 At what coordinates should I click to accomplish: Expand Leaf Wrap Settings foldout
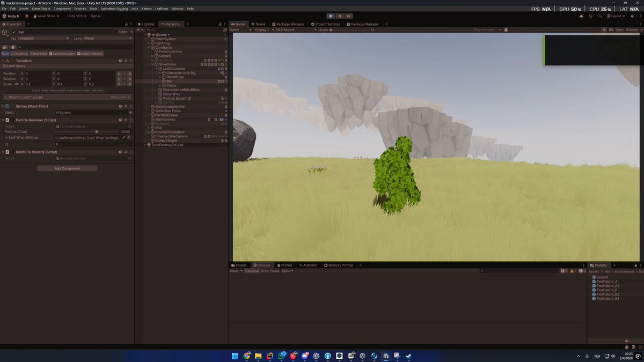[6, 138]
